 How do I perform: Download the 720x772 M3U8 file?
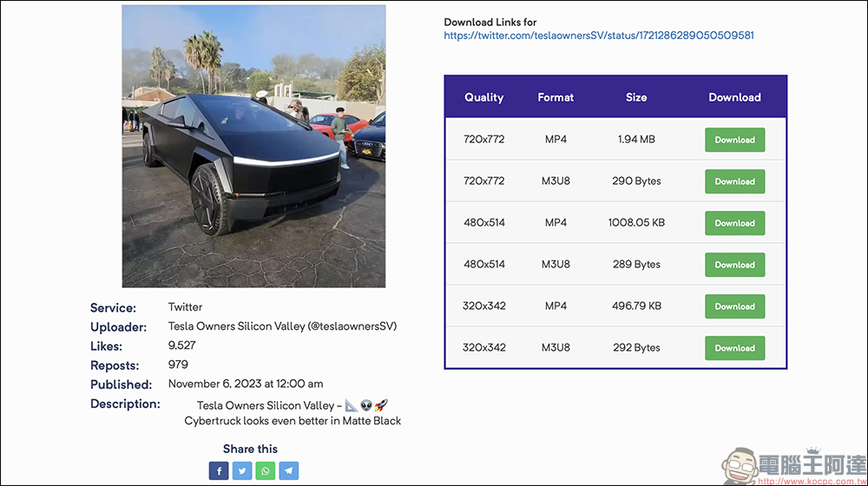point(734,181)
